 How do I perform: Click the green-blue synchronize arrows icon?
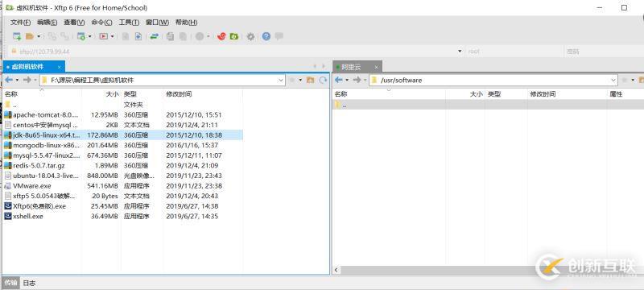[154, 36]
